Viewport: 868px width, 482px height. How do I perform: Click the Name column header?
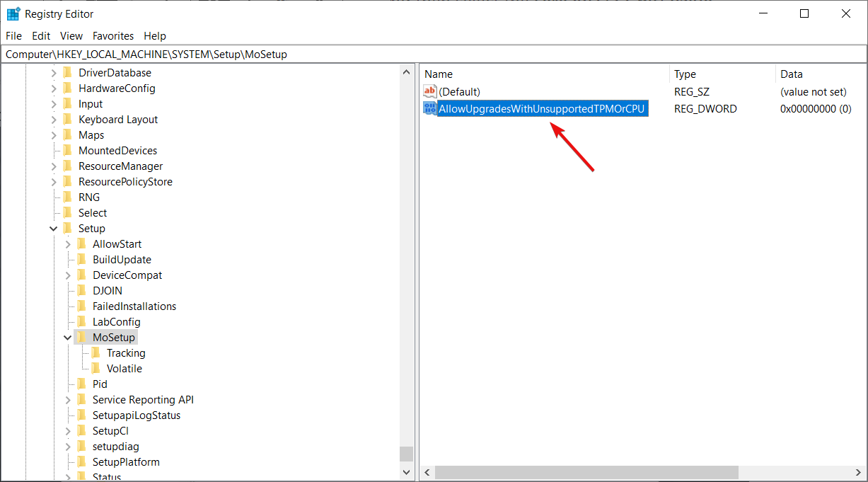click(x=439, y=74)
